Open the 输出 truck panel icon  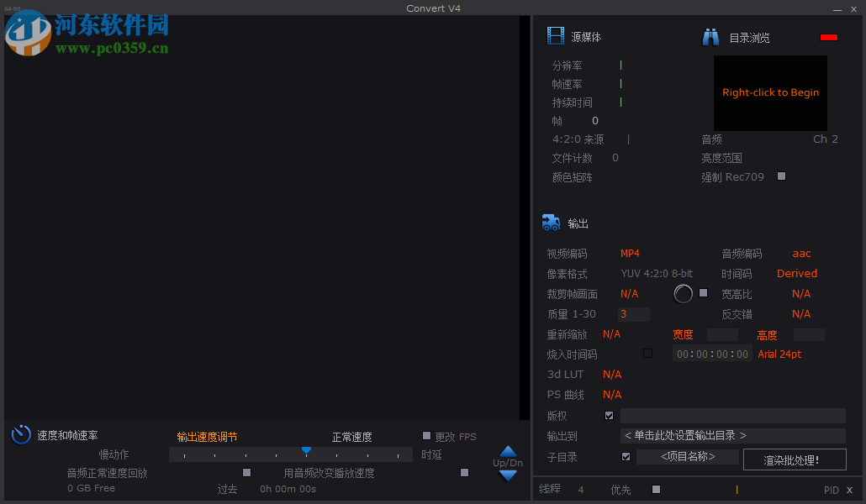[551, 223]
